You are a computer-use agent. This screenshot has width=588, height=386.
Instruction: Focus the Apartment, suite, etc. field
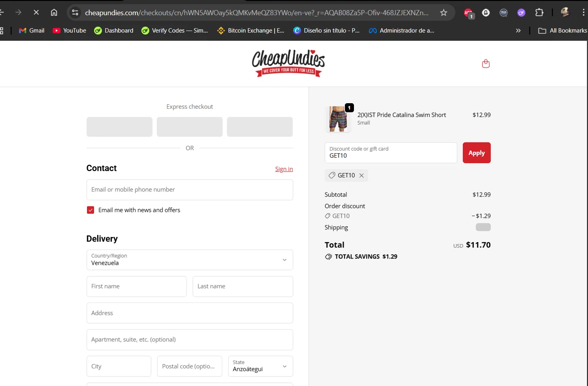190,340
